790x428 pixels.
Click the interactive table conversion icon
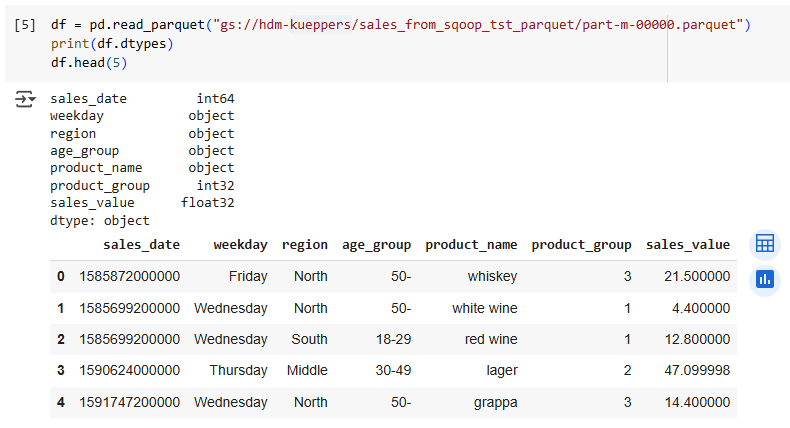point(764,244)
